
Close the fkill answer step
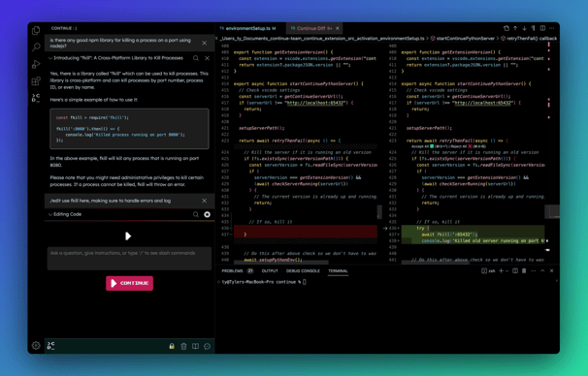207,58
